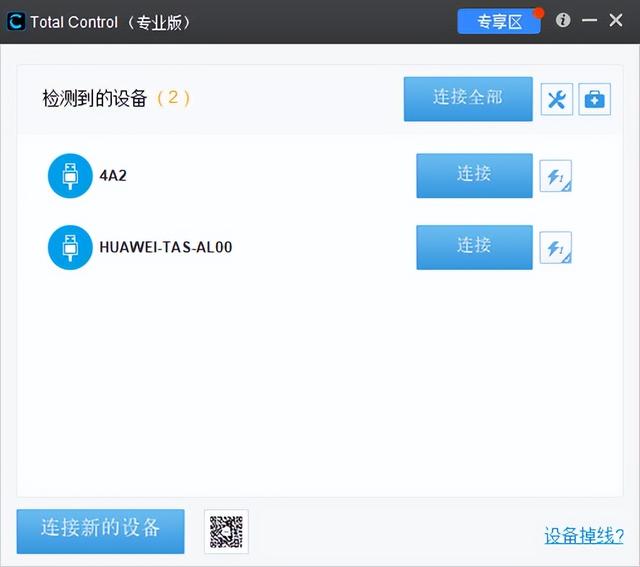Open quick-connect lightning icon for 4A2

[x=556, y=176]
